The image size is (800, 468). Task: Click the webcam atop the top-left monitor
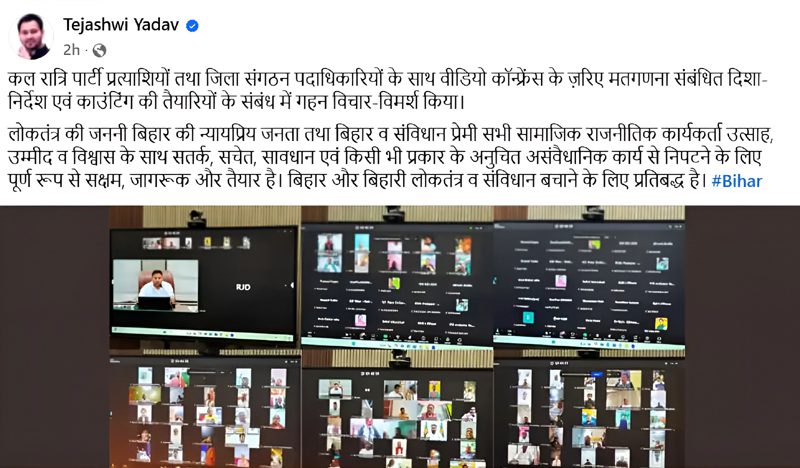coord(196,219)
